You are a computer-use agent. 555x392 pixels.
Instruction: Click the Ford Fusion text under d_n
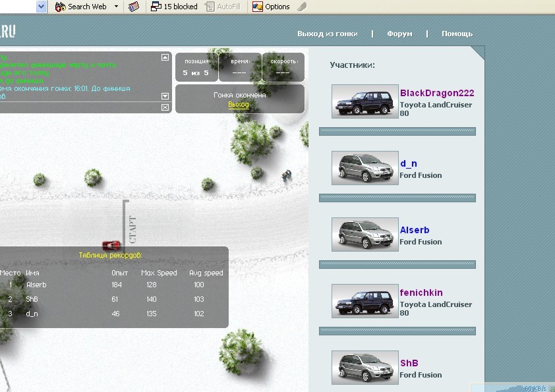tap(421, 175)
